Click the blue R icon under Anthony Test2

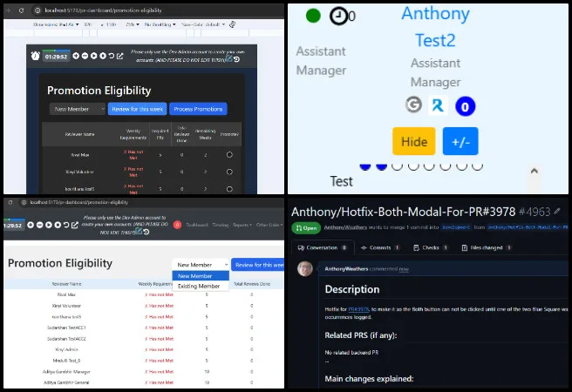439,105
